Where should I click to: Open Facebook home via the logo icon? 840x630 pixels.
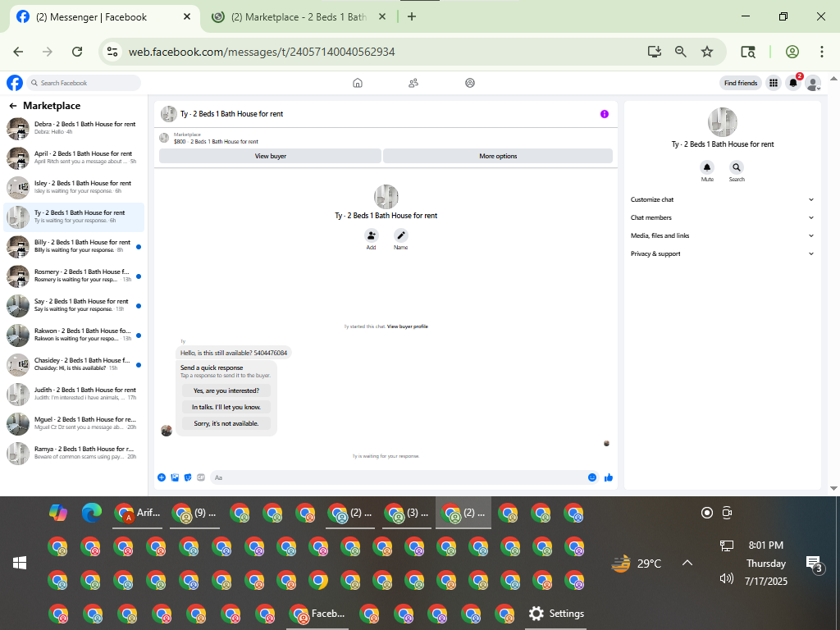15,83
